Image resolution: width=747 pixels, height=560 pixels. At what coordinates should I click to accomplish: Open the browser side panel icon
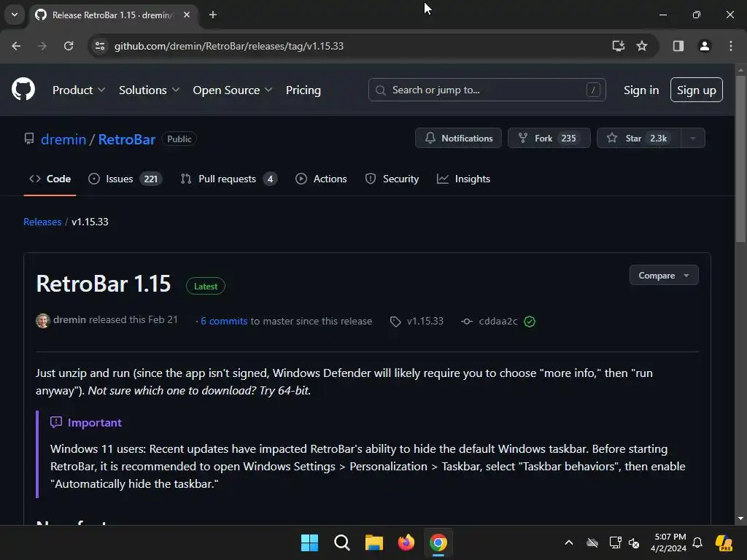(x=678, y=46)
